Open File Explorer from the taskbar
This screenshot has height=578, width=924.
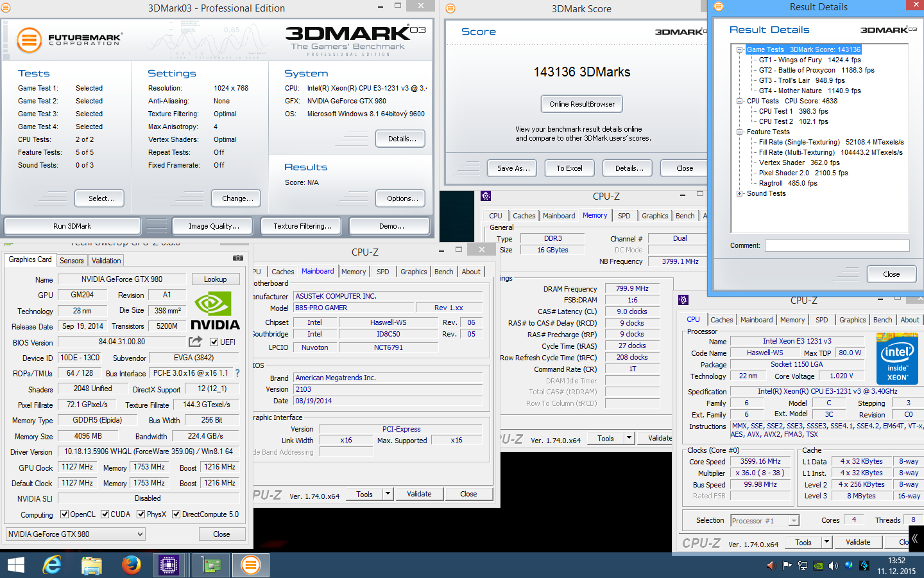[92, 565]
